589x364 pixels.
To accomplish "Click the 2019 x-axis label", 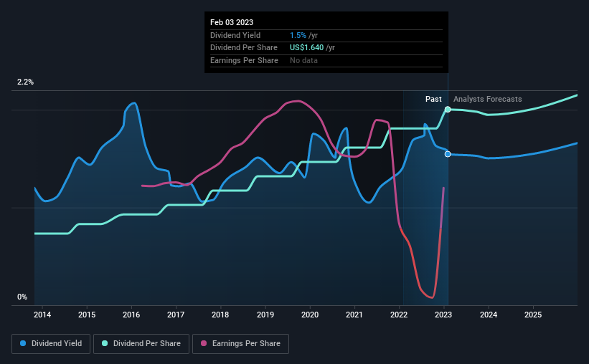I will click(265, 315).
